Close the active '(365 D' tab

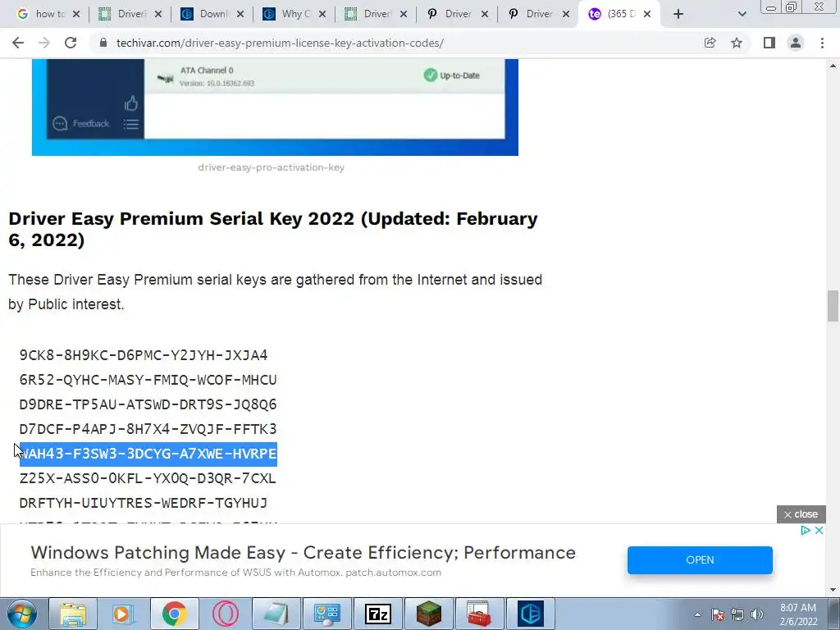pos(647,14)
